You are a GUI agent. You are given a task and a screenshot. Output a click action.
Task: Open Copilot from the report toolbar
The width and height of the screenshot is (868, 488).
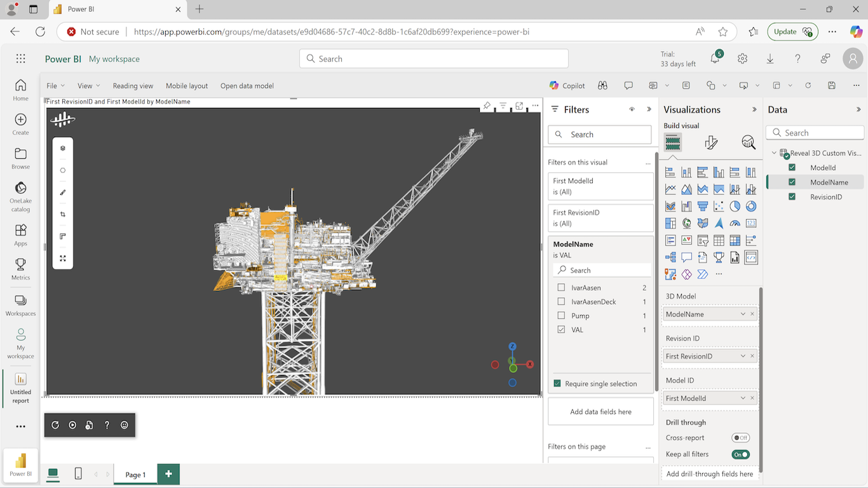pyautogui.click(x=566, y=85)
